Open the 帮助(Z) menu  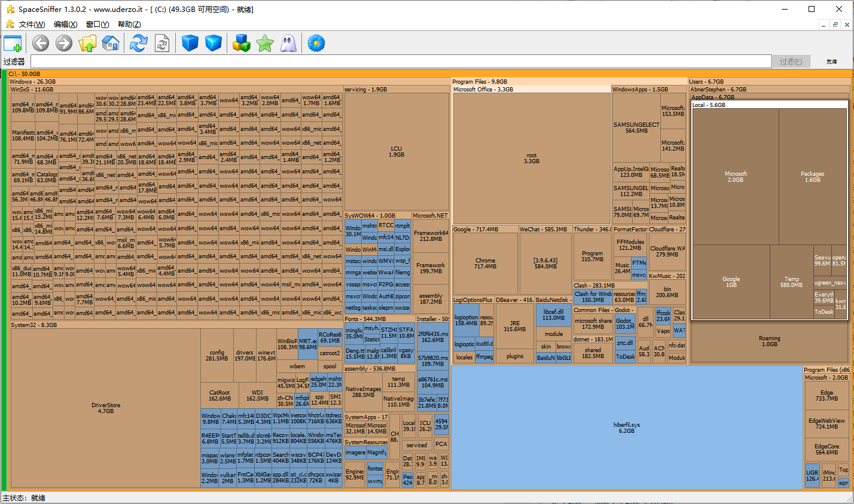coord(129,25)
